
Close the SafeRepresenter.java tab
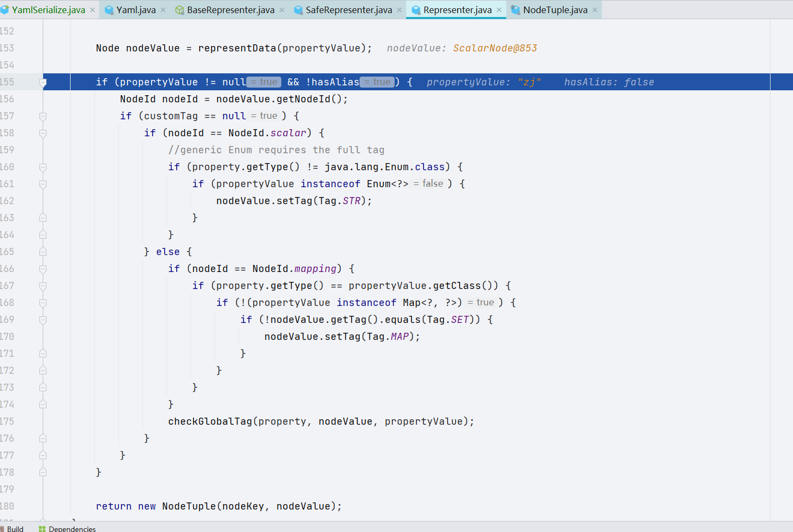tap(400, 10)
